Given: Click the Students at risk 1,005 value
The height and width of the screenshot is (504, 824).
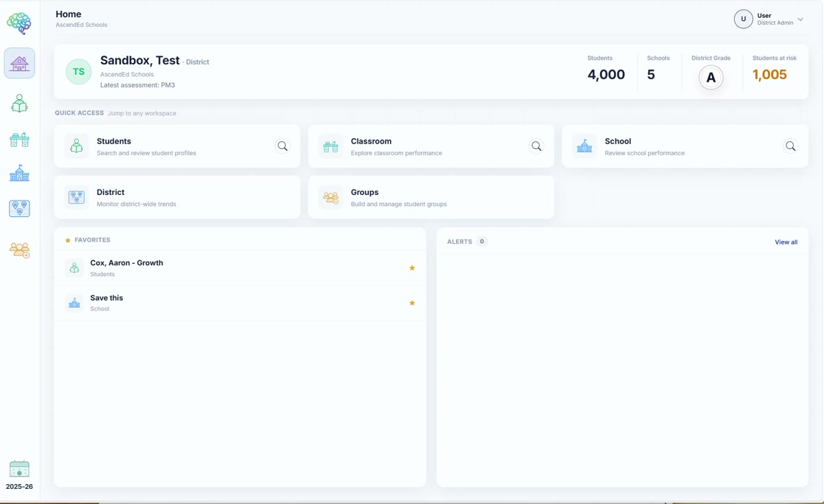Looking at the screenshot, I should click(x=770, y=75).
